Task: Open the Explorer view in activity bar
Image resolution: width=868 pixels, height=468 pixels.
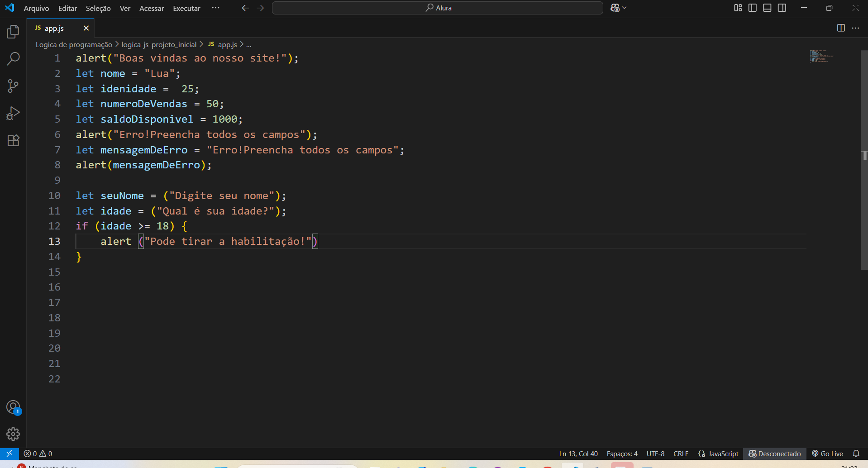Action: tap(13, 32)
